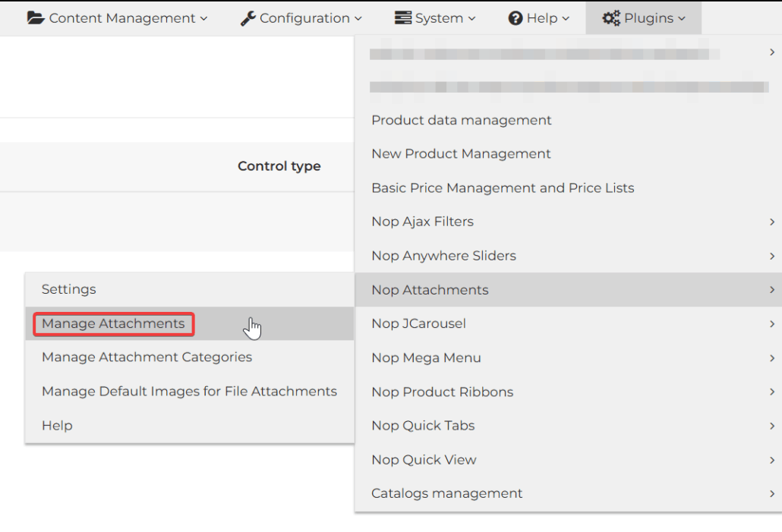
Task: Choose Manage Attachment Categories
Action: coord(190,357)
